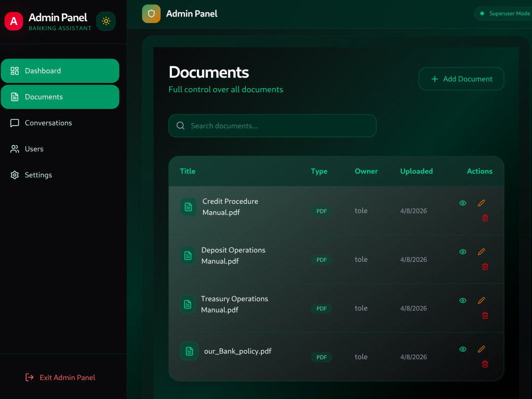Screen dimensions: 532x399
Task: Click the Dashboard grid icon
Action: (14, 71)
